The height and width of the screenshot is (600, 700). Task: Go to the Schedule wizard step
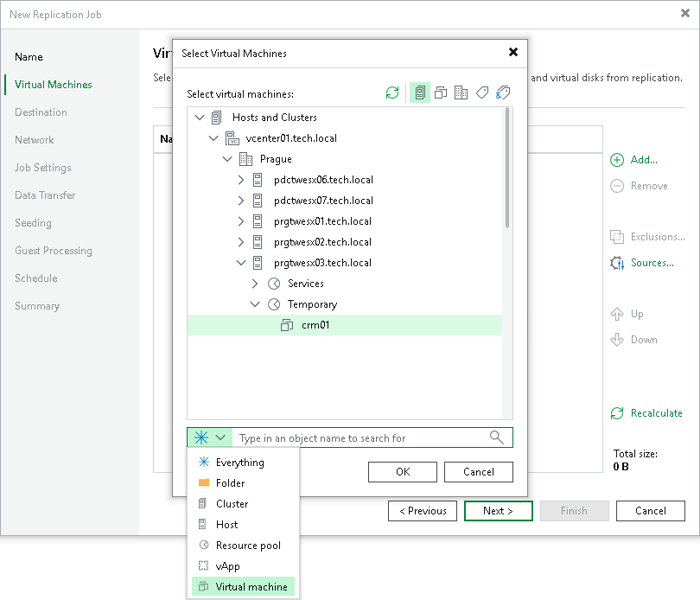tap(35, 278)
